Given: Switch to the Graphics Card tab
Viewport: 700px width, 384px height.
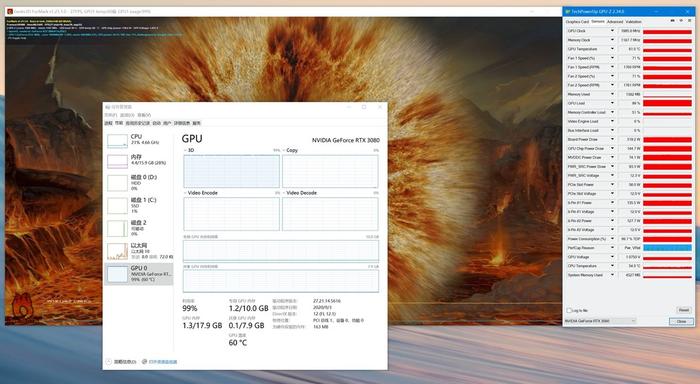Looking at the screenshot, I should (577, 21).
